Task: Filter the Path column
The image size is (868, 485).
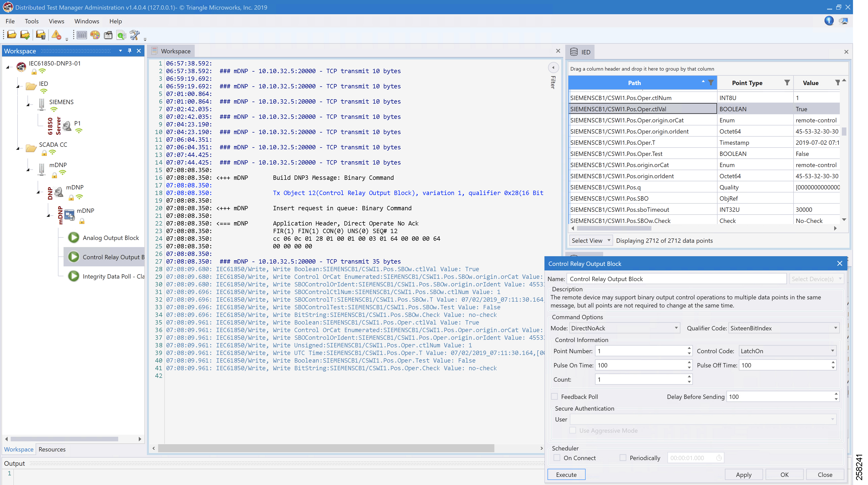Action: pos(711,83)
